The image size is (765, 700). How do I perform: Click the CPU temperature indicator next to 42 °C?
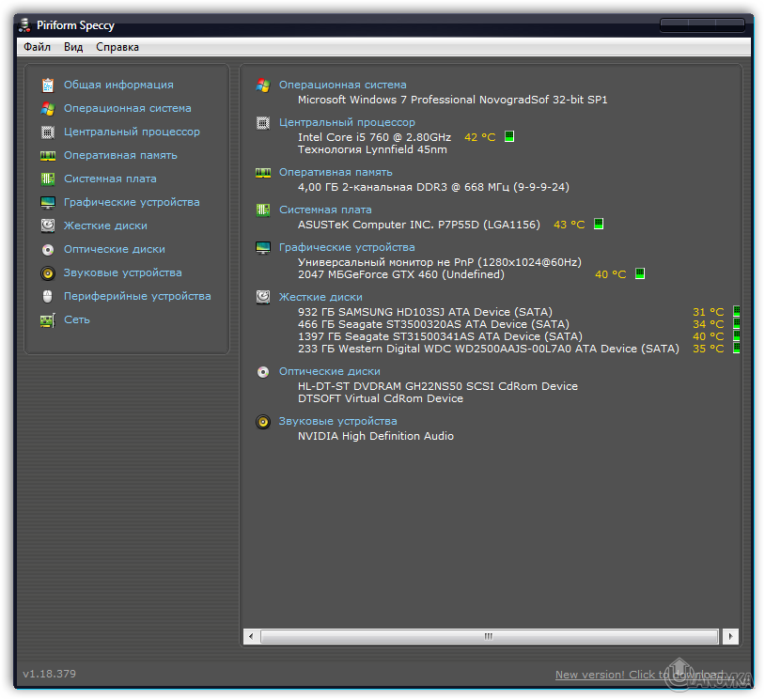pyautogui.click(x=509, y=137)
